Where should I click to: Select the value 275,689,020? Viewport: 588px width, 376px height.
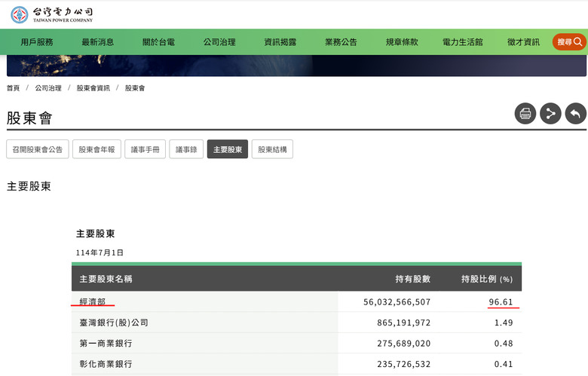(404, 343)
